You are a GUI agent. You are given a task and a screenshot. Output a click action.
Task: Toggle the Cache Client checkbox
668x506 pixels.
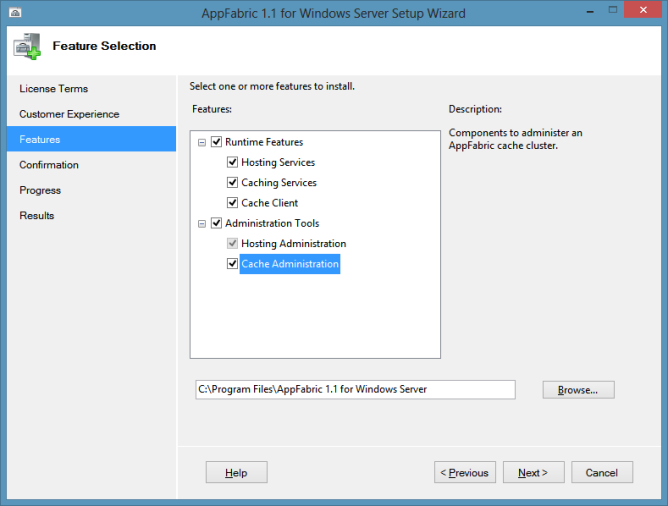[x=232, y=203]
